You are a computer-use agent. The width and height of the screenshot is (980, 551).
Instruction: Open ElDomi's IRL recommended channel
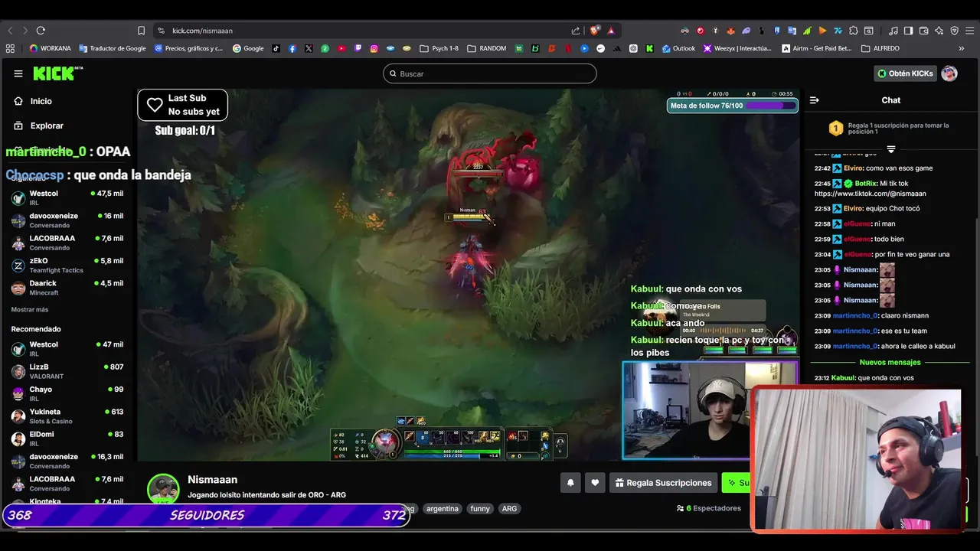[x=67, y=439]
